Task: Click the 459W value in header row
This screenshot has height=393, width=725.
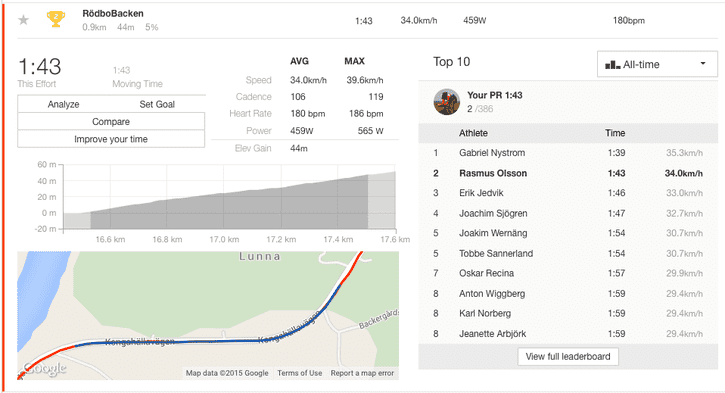Action: click(x=474, y=20)
